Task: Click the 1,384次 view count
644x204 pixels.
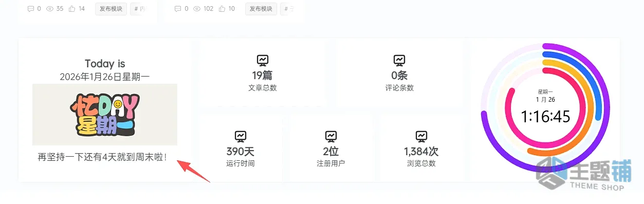Action: point(421,152)
